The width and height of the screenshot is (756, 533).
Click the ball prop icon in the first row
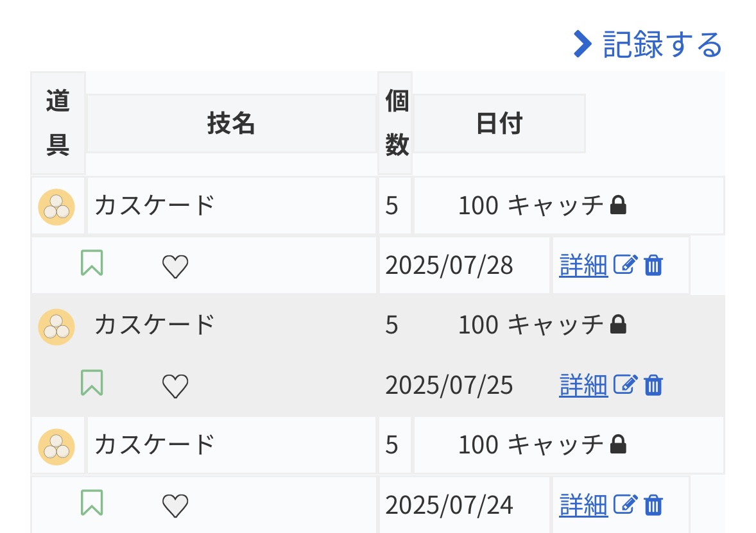56,207
